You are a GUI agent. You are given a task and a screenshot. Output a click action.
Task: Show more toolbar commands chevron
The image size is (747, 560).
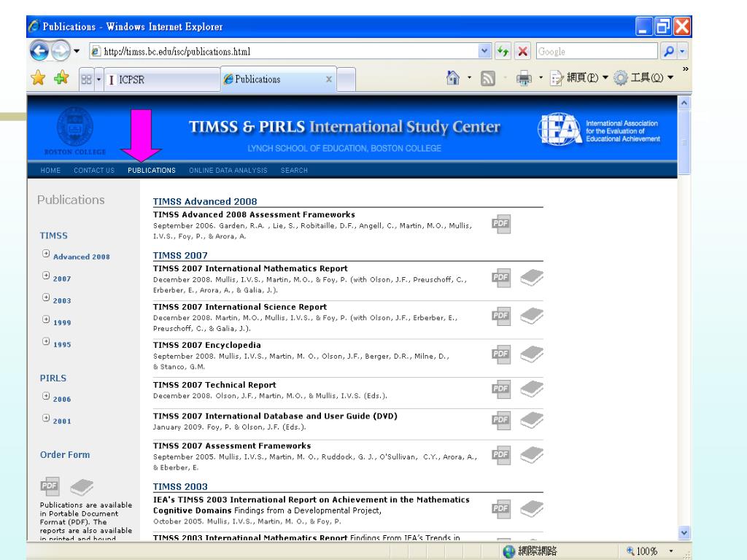[685, 69]
